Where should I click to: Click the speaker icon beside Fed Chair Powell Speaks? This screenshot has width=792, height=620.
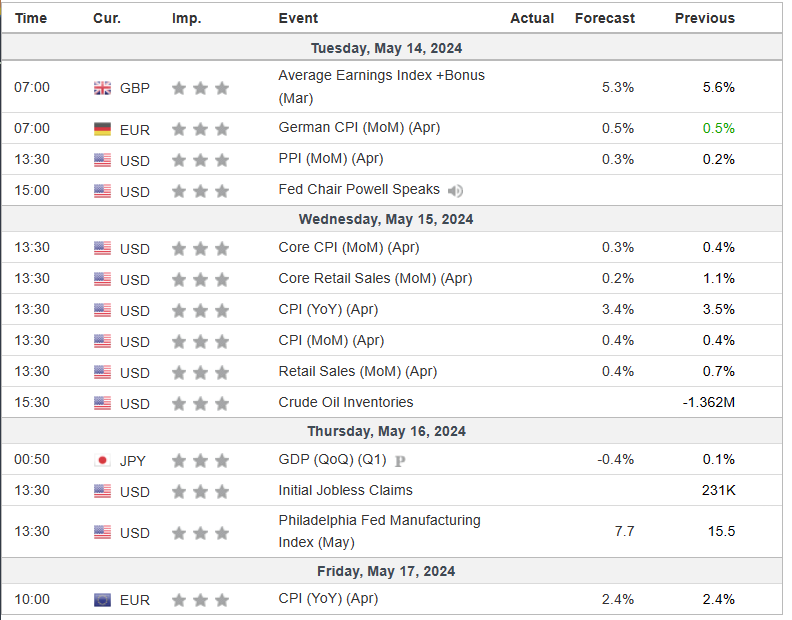[456, 190]
